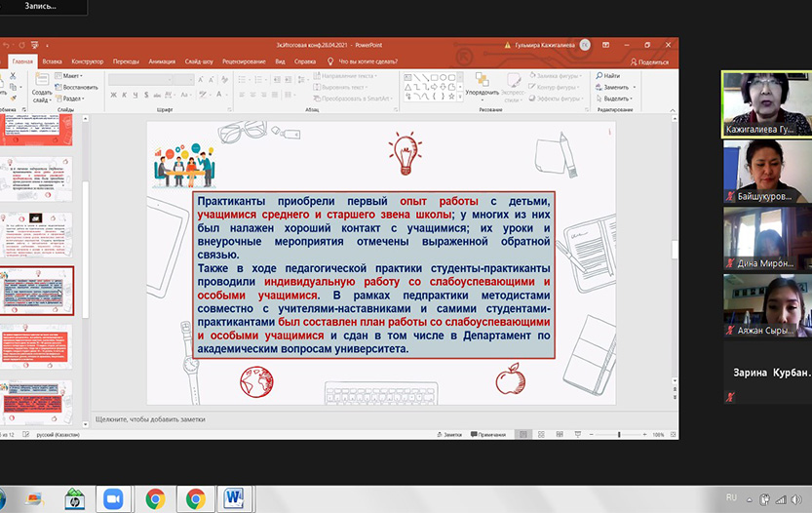Open the Вставка ribbon tab

[52, 61]
